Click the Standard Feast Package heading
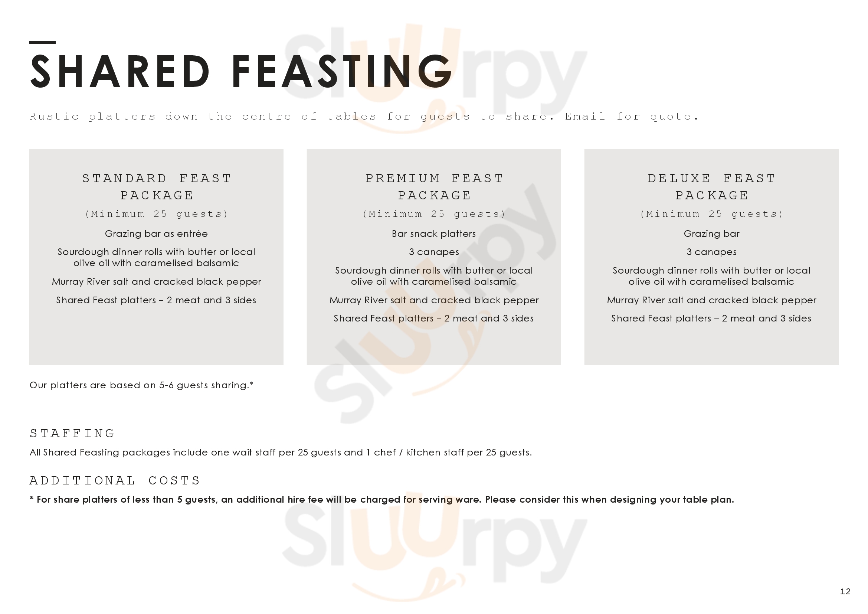The image size is (868, 614). [x=157, y=187]
